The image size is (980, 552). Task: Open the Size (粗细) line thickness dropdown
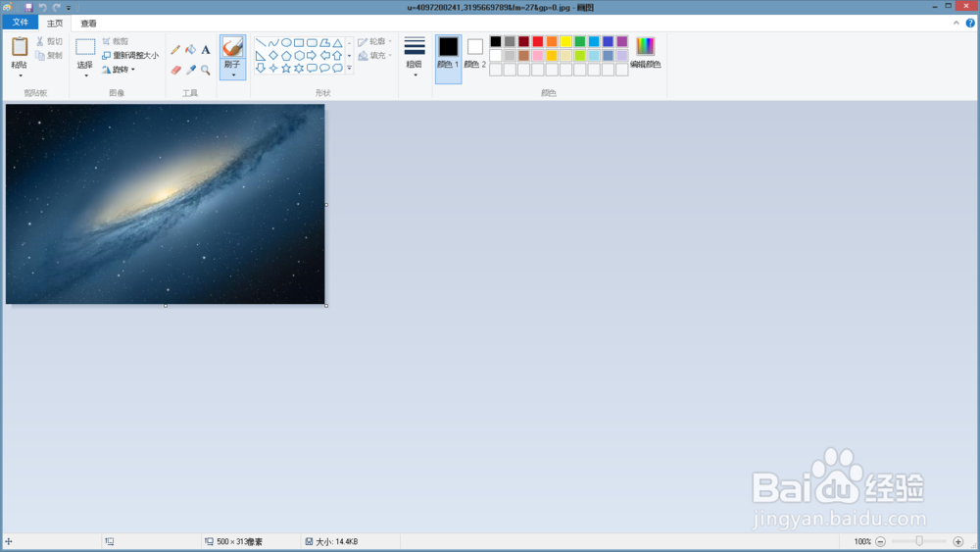tap(415, 57)
